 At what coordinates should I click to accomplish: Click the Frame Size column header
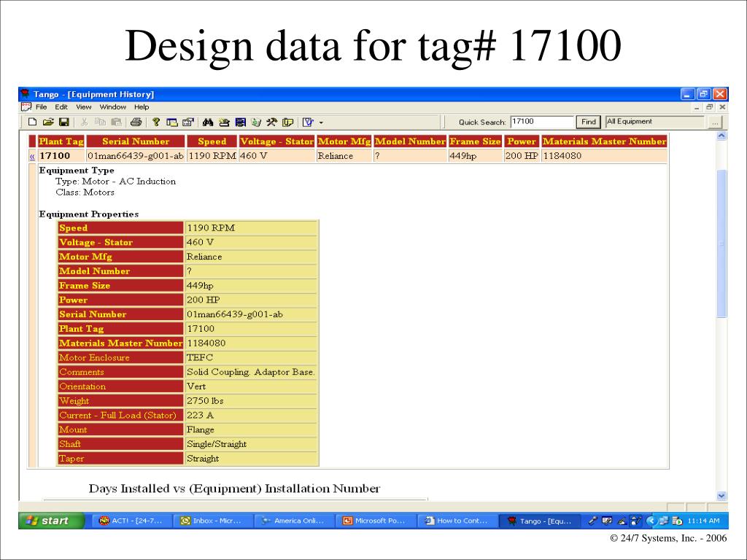(x=475, y=141)
